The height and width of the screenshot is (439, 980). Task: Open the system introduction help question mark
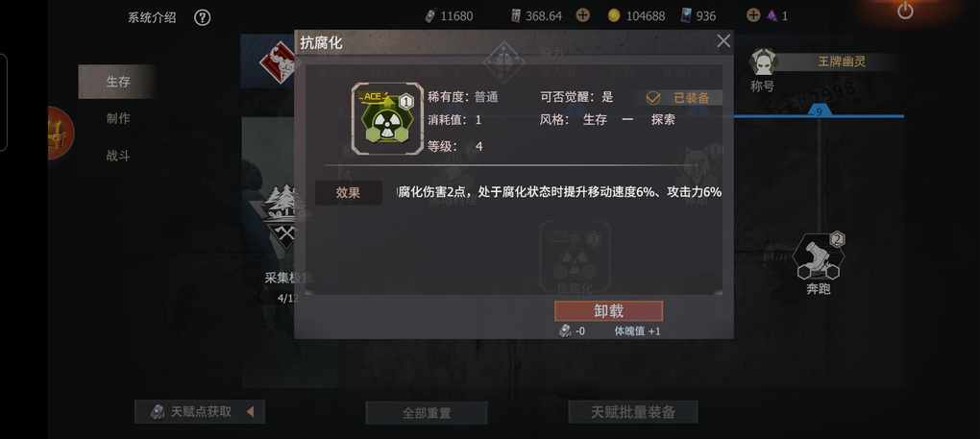point(202,17)
